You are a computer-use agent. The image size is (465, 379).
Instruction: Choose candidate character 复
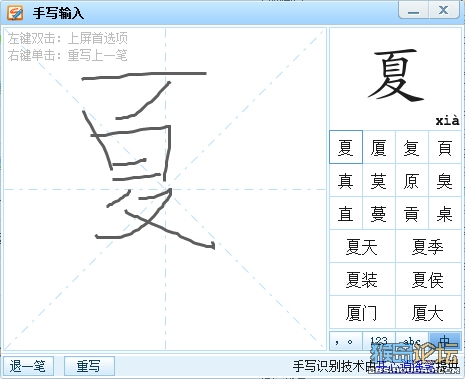tap(412, 147)
